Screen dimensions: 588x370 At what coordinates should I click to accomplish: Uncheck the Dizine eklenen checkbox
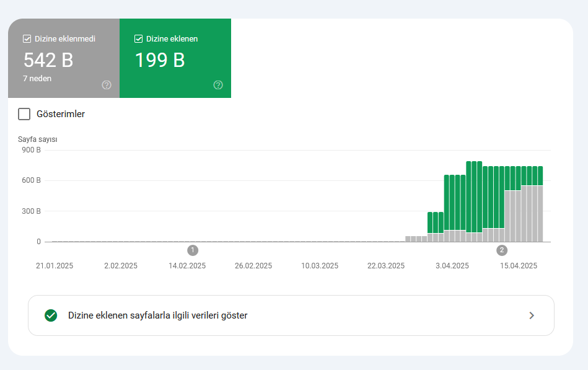(x=138, y=38)
